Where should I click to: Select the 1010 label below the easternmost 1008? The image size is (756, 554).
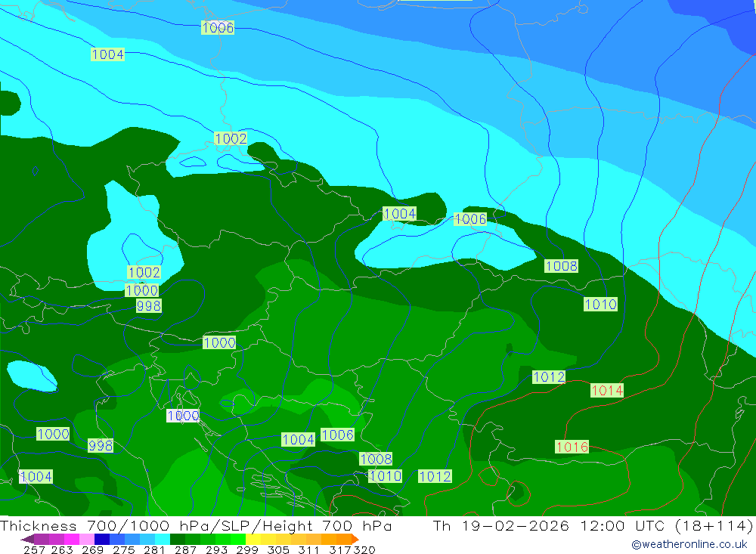click(x=600, y=304)
